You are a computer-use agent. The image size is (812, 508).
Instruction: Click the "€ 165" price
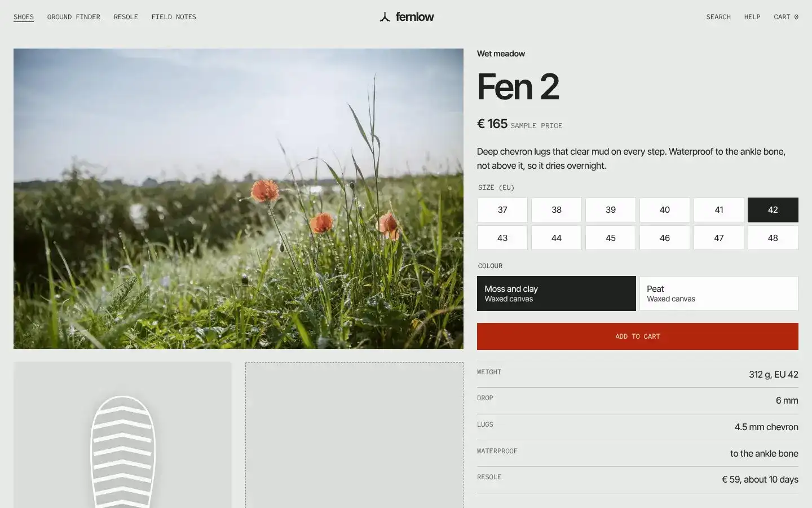pos(492,124)
